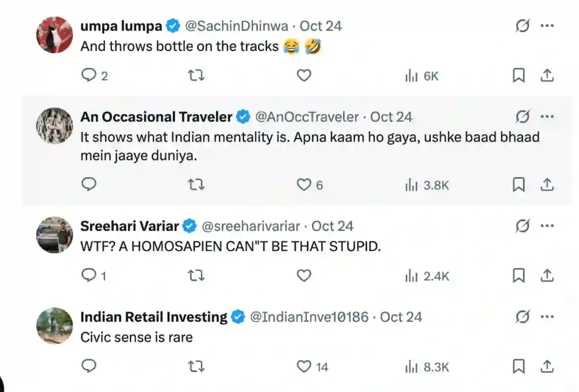Open Oct 24 timestamp on umpa lumpa's tweet
The image size is (579, 392).
pyautogui.click(x=321, y=26)
